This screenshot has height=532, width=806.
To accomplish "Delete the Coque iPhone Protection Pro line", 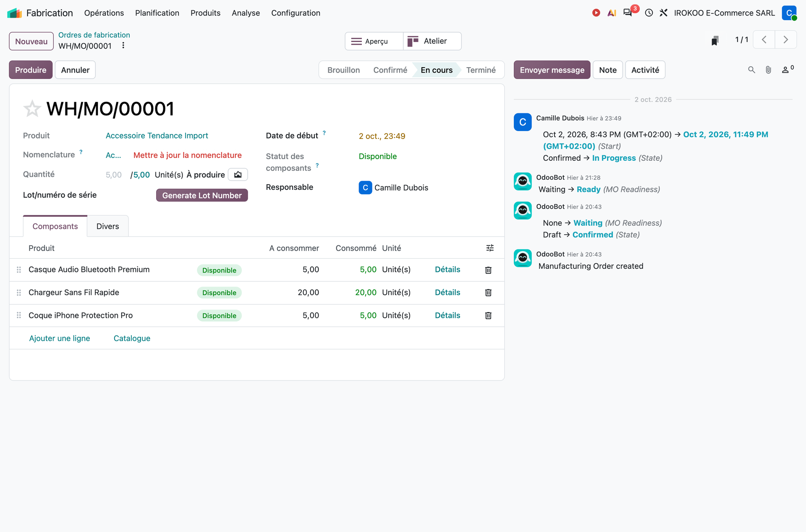I will pyautogui.click(x=488, y=316).
